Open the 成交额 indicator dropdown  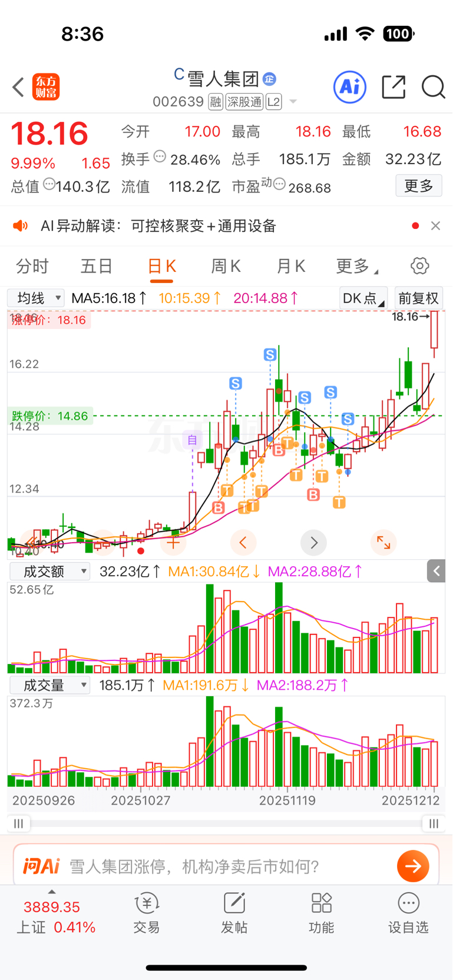(x=50, y=571)
